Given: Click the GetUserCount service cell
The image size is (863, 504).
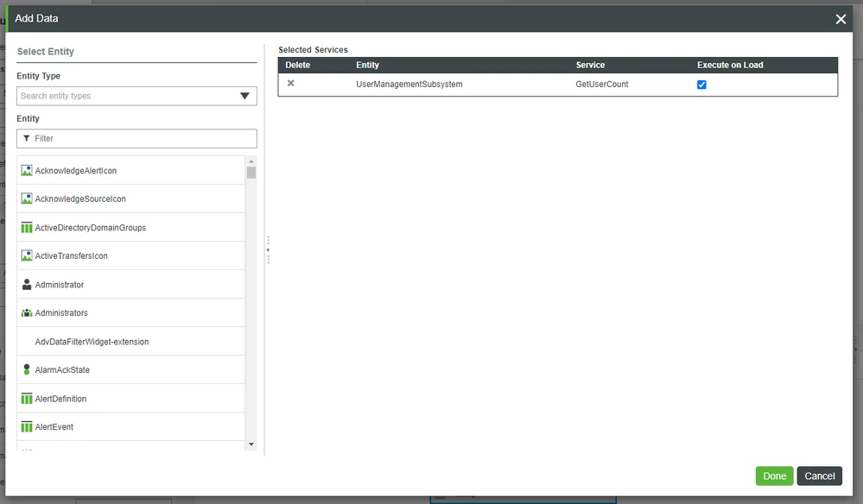Looking at the screenshot, I should click(601, 84).
